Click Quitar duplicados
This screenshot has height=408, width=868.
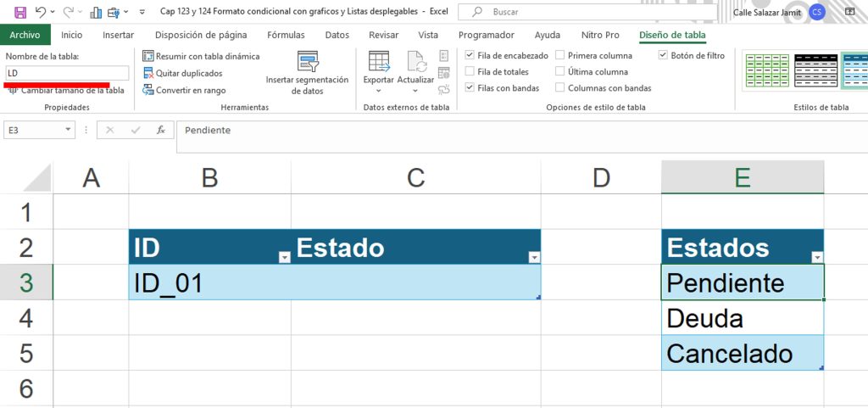point(183,73)
